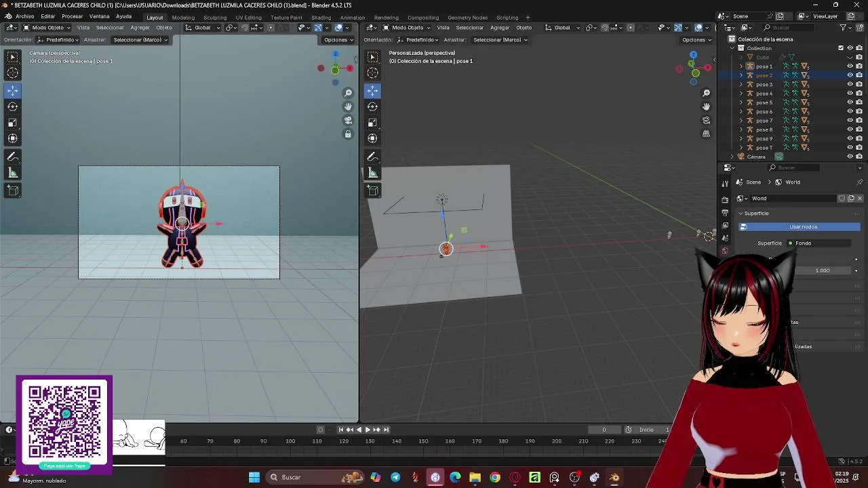Select the Cursor tool in left viewport

click(13, 73)
